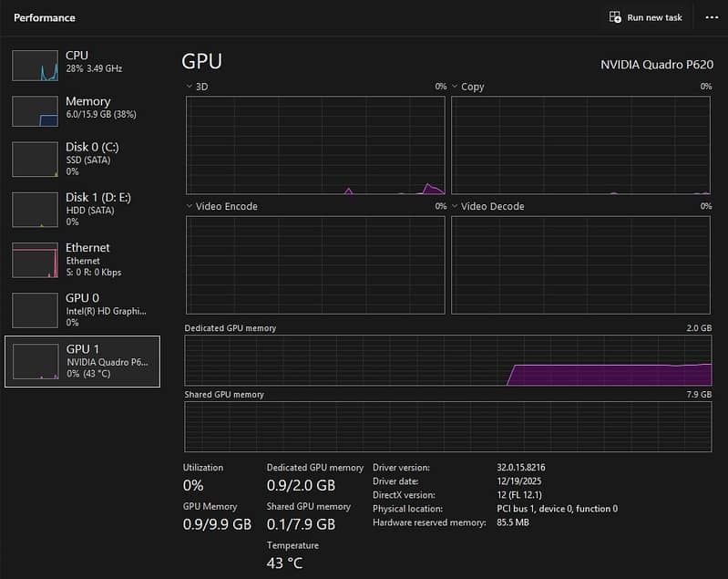Viewport: 728px width, 579px height.
Task: Select the GPU 0 mini graph thumbnail
Action: 36,310
